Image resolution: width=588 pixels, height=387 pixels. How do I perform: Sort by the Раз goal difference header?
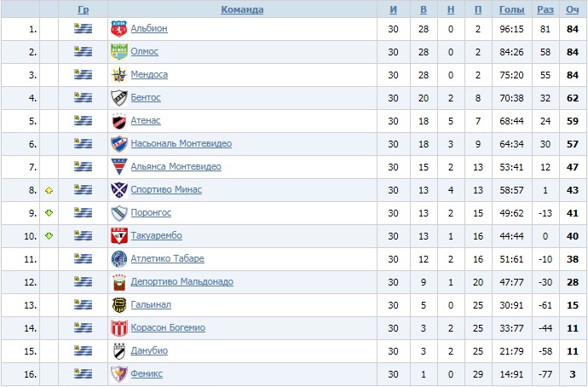tap(545, 10)
